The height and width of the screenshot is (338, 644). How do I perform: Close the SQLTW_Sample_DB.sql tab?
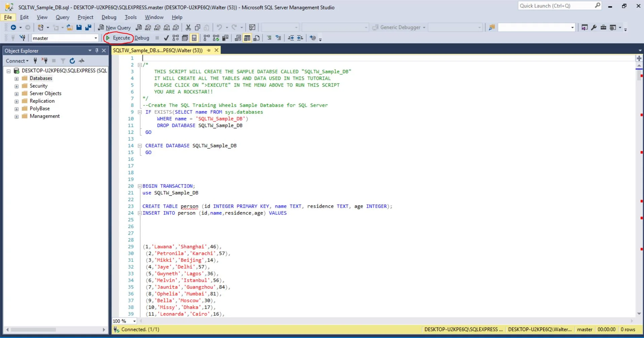point(217,50)
